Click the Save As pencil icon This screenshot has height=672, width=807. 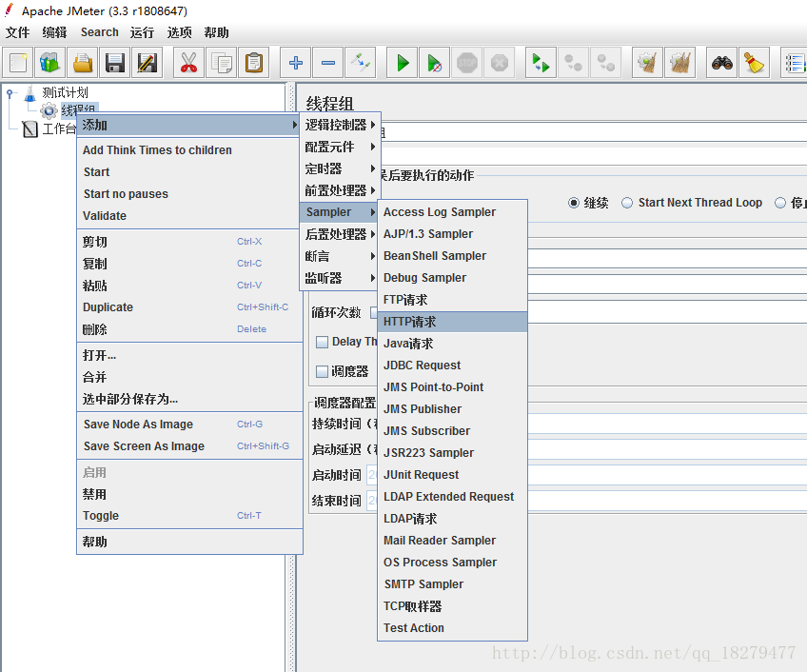pyautogui.click(x=148, y=63)
